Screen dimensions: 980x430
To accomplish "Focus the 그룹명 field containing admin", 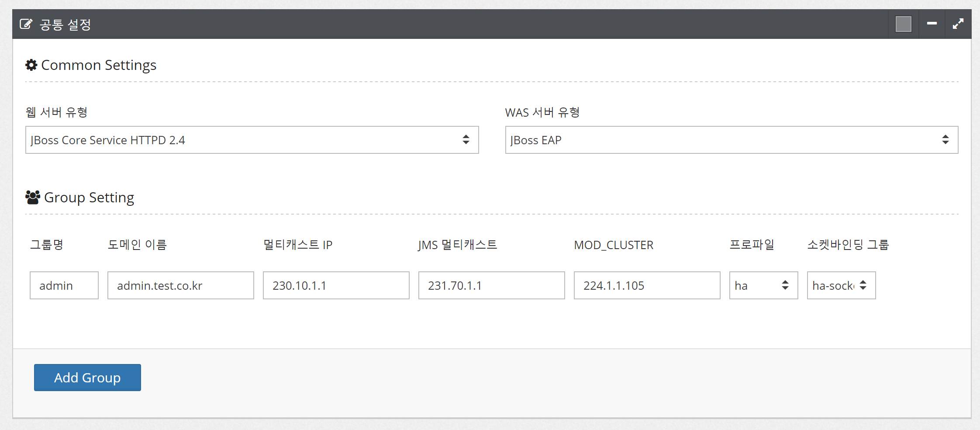I will click(64, 285).
